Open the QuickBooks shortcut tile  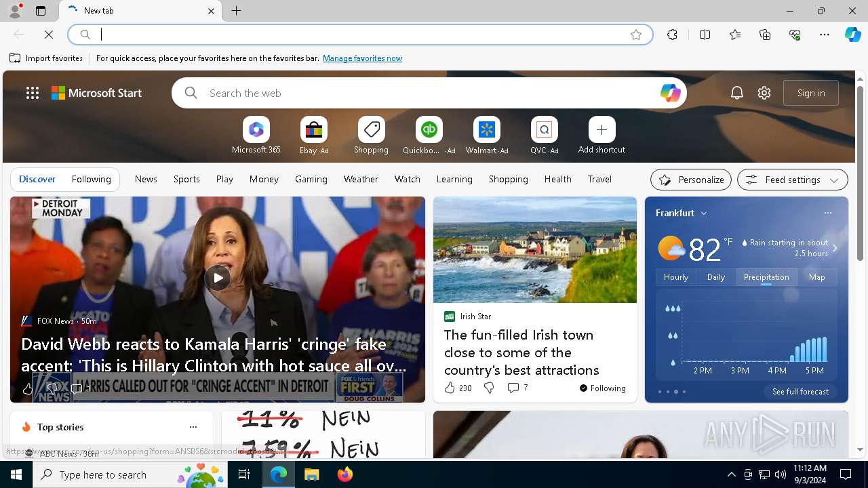[x=429, y=136]
